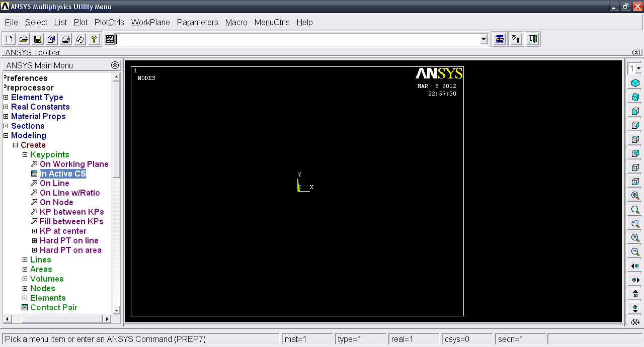The height and width of the screenshot is (347, 644).
Task: Click the Zoom Back arrow-magnifier icon
Action: 635,224
